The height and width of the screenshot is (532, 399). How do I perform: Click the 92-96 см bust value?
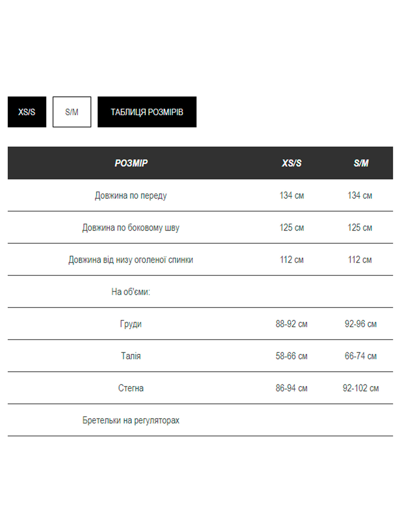point(361,324)
